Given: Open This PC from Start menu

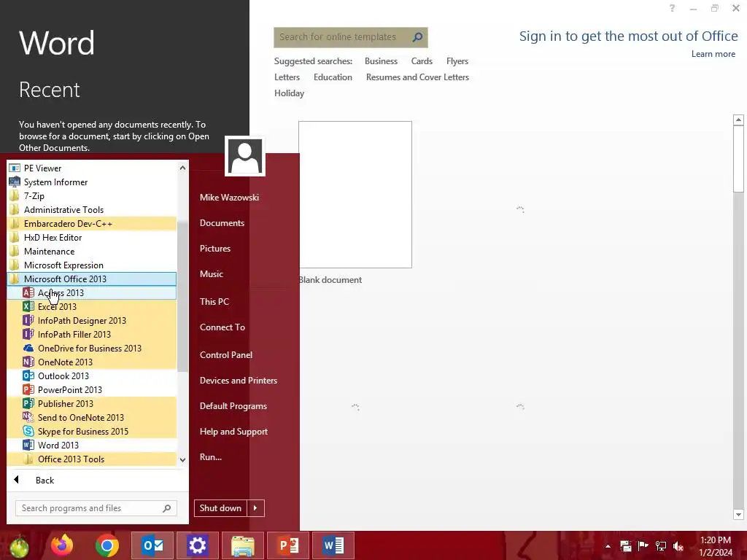Looking at the screenshot, I should pos(214,301).
